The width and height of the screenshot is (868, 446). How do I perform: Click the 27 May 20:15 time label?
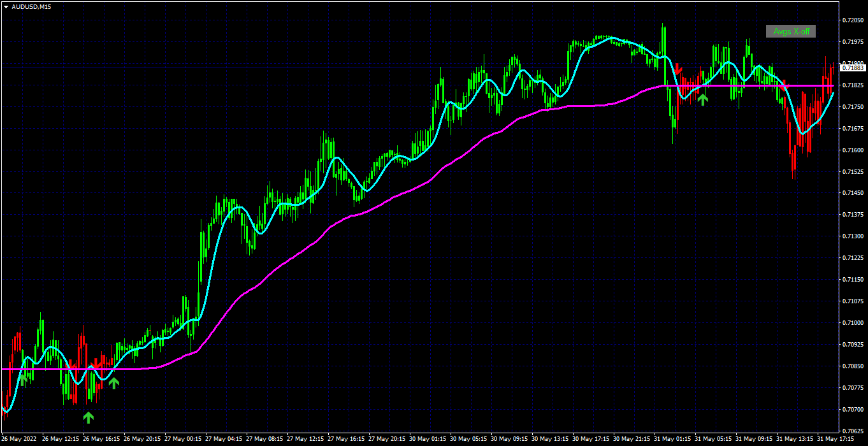point(386,440)
